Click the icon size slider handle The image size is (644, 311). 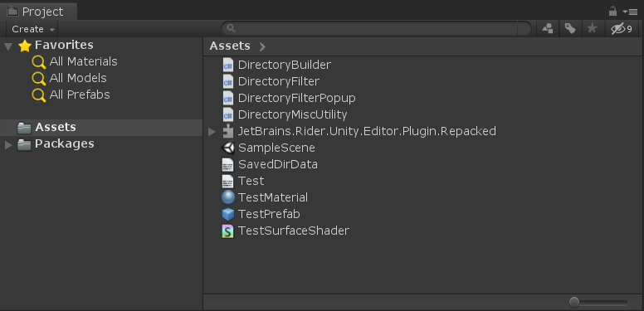574,303
